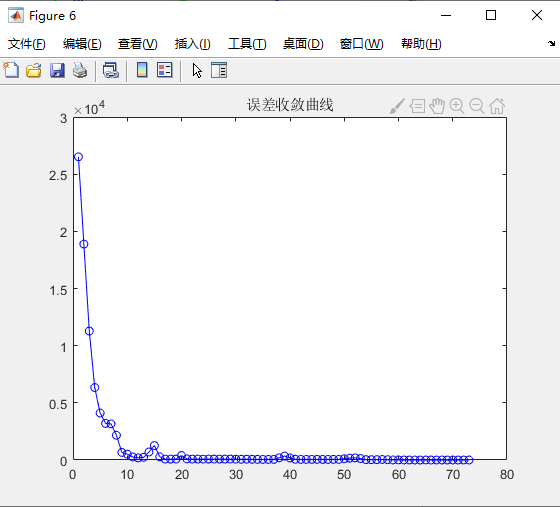The image size is (560, 507).
Task: Click the Link Plot icon
Action: [111, 70]
